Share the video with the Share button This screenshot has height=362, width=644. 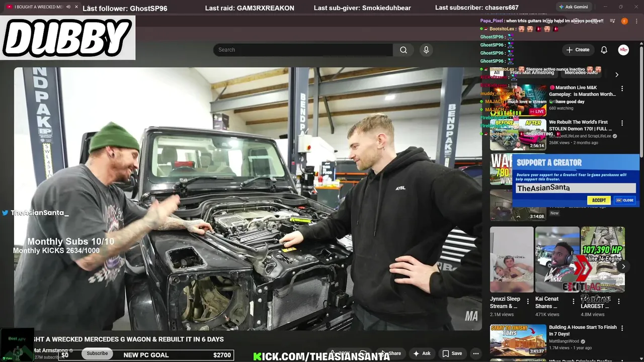point(390,353)
